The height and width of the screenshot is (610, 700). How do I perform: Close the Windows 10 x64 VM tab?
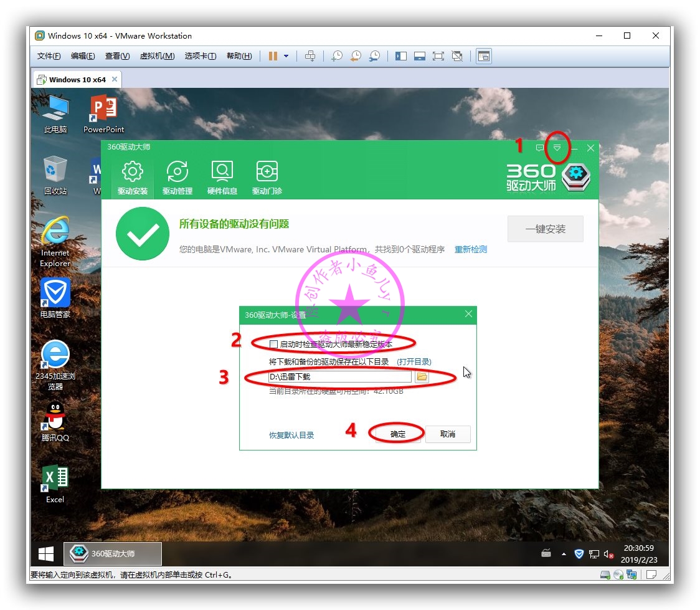point(115,79)
